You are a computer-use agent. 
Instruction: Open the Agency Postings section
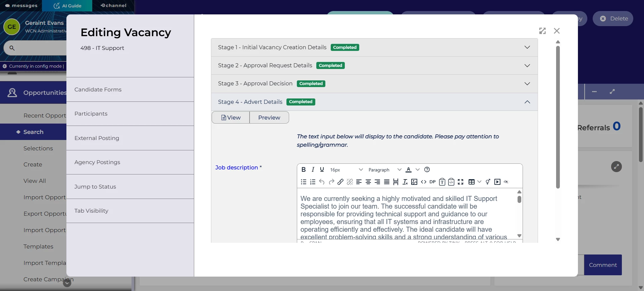130,162
